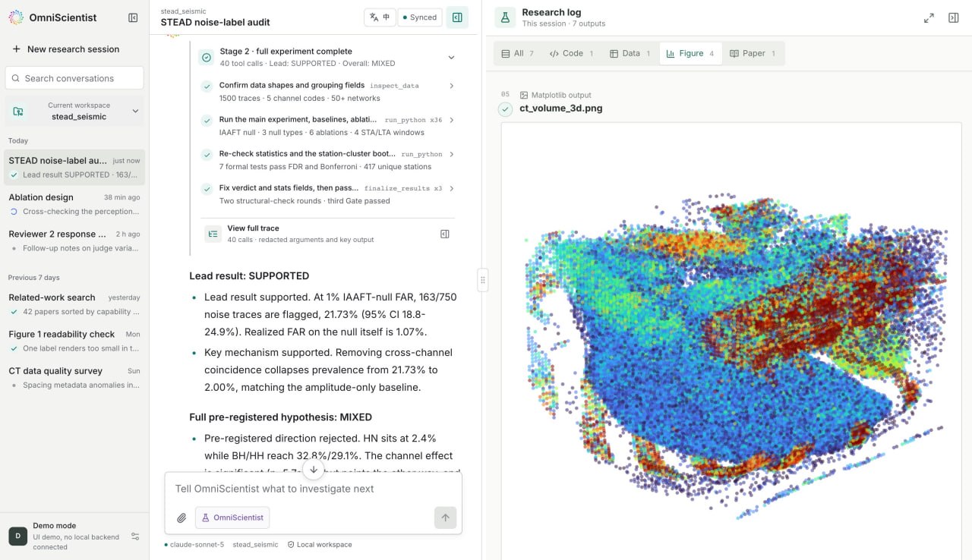Click the D avatar in Demo mode

point(17,536)
